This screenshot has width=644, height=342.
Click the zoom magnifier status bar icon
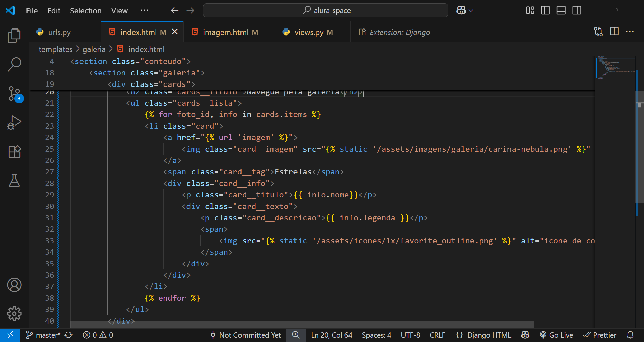(296, 335)
